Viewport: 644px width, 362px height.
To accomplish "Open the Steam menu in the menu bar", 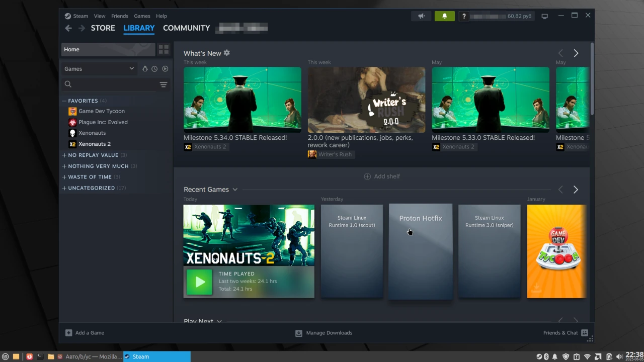I will [80, 16].
